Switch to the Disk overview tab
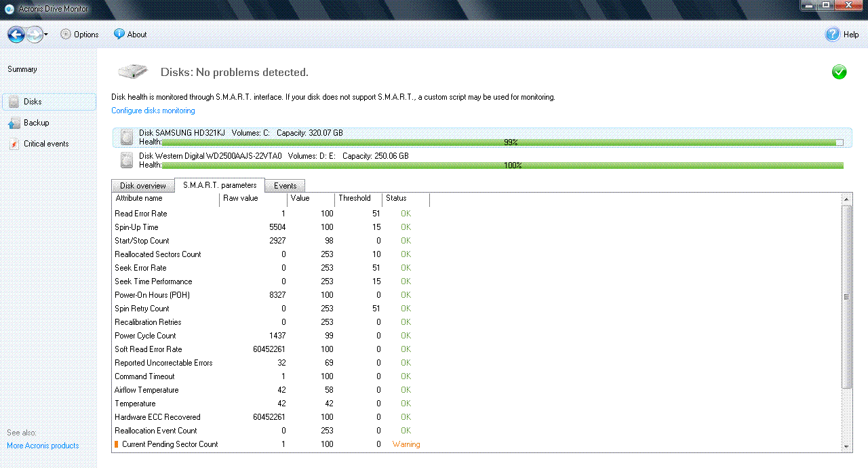 143,186
